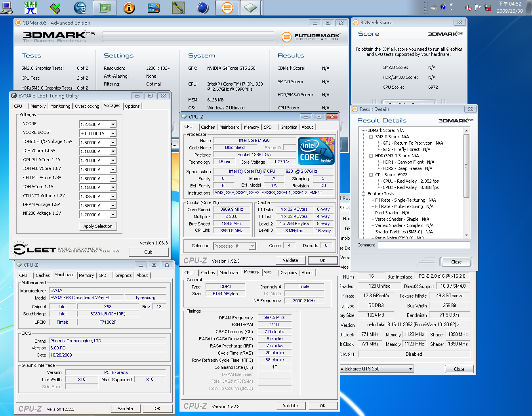Viewport: 532px width, 416px height.
Task: Click the taskbar clock showing 04:52
Action: (510, 8)
